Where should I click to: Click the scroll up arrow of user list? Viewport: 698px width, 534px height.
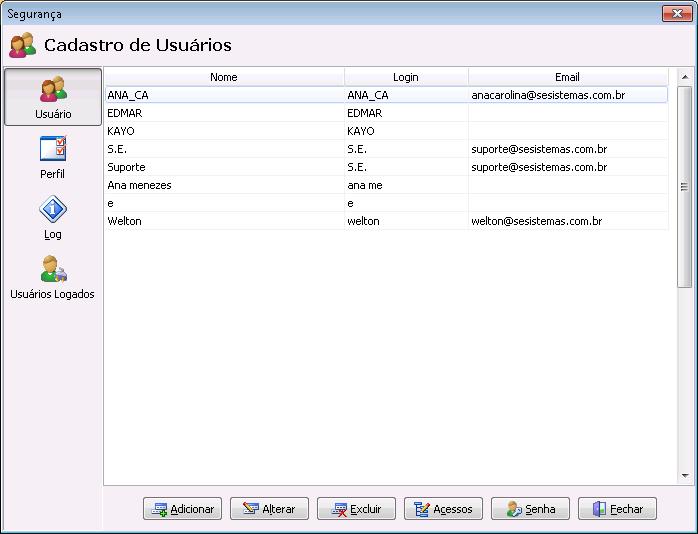tap(685, 77)
